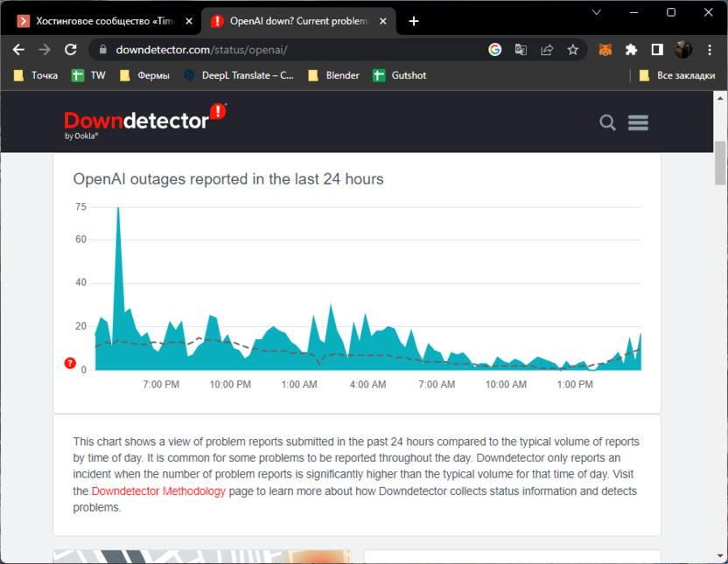Click the Downdetector logo

pos(145,121)
